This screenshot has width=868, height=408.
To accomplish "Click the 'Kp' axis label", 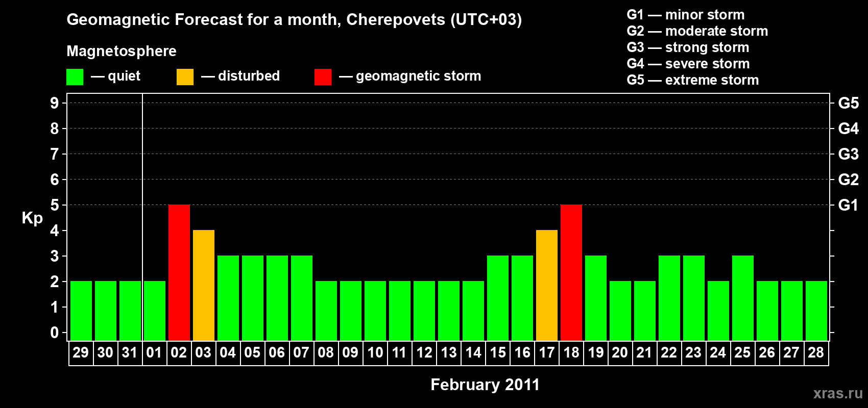I will click(32, 218).
